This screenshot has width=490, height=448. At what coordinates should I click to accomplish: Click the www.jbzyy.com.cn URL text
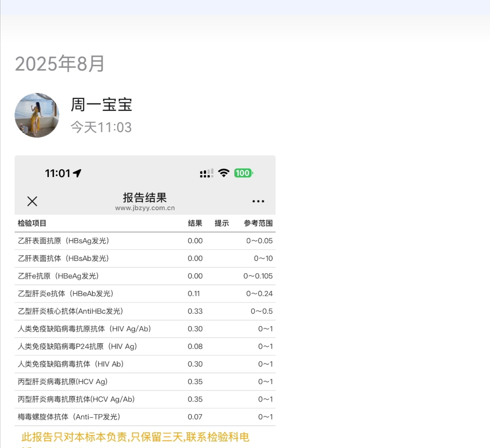click(145, 208)
